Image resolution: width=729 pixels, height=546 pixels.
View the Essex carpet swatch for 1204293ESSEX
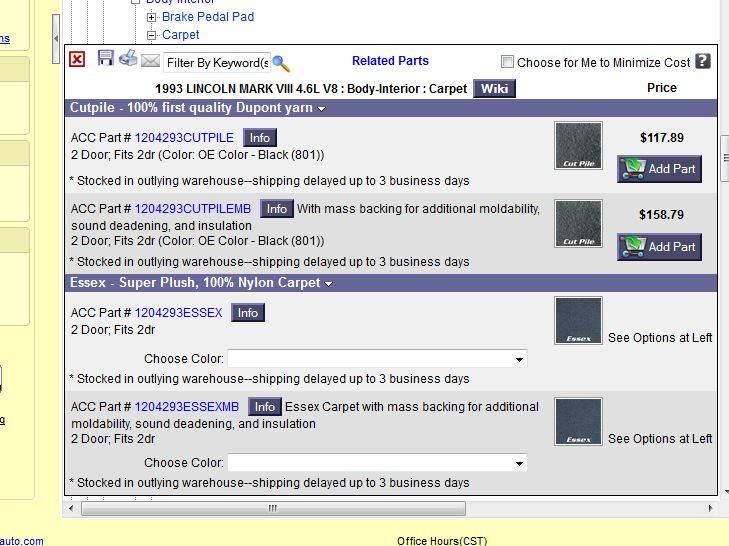click(578, 320)
